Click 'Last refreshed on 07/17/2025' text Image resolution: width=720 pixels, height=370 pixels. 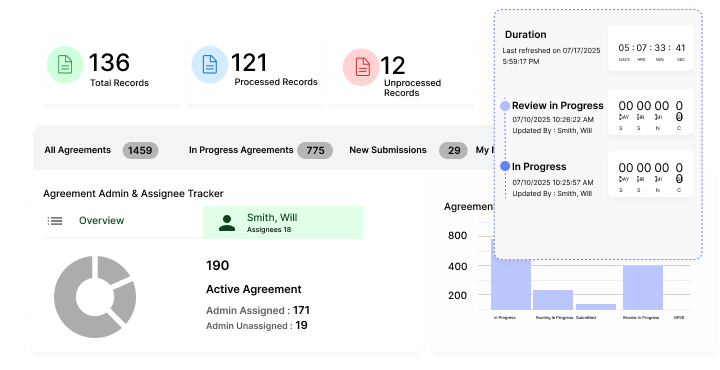point(551,50)
